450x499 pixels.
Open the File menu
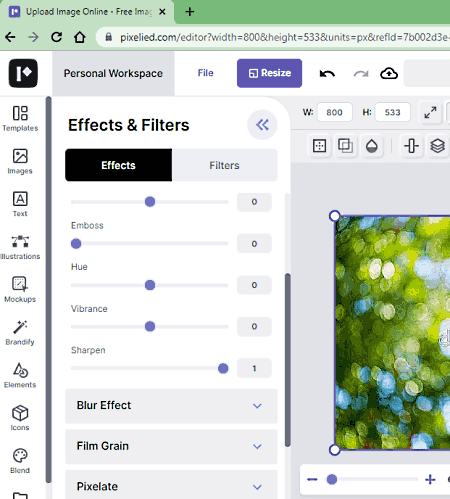click(205, 73)
